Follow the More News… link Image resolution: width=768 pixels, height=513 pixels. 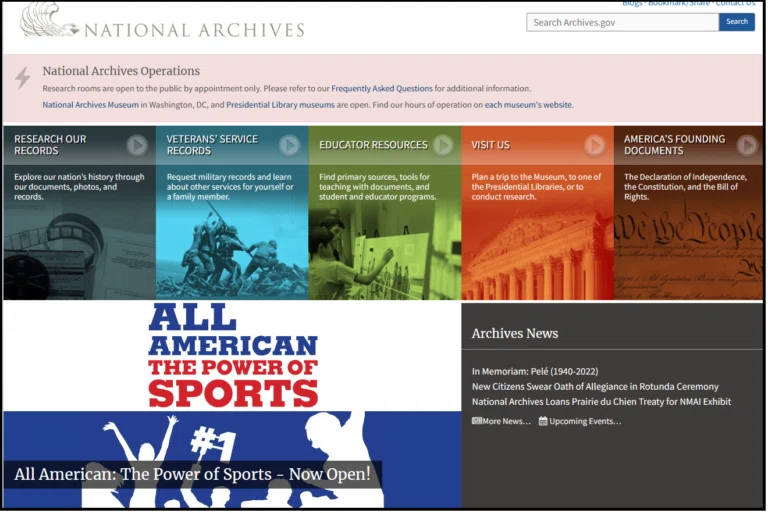click(506, 422)
